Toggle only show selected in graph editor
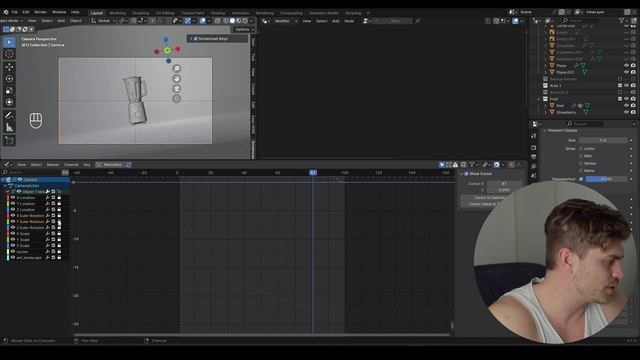 click(x=442, y=165)
